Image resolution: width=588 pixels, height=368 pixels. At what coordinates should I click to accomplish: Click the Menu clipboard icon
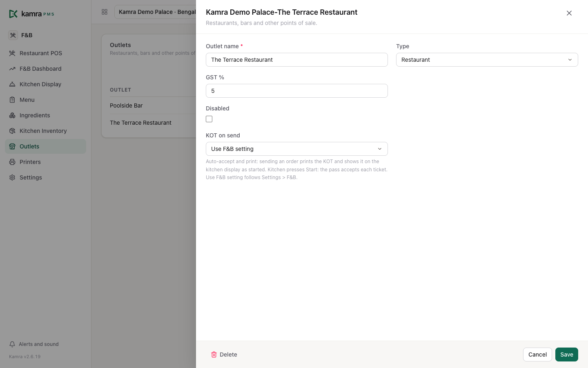[x=12, y=100]
